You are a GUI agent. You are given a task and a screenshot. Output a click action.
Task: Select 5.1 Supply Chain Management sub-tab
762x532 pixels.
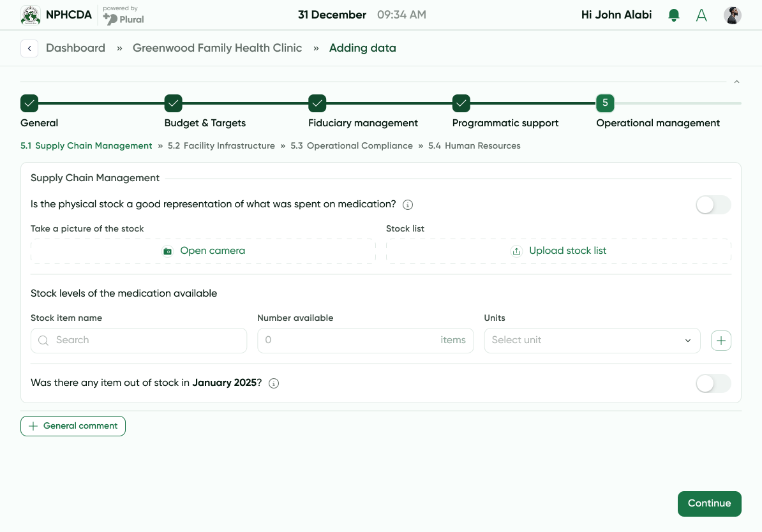coord(86,145)
